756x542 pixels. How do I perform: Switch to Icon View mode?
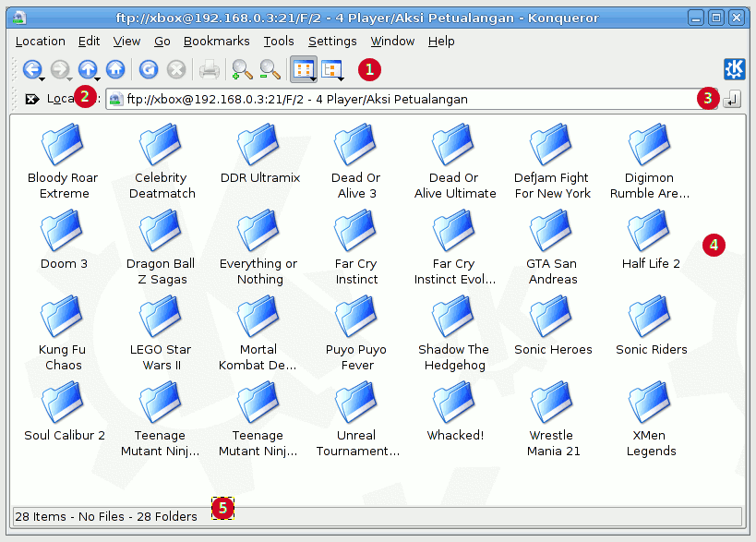click(x=304, y=69)
